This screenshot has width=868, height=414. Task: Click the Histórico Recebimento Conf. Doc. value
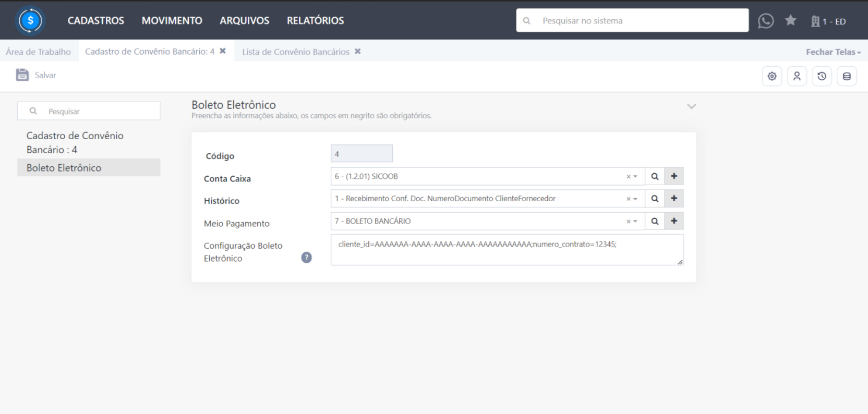click(x=445, y=199)
